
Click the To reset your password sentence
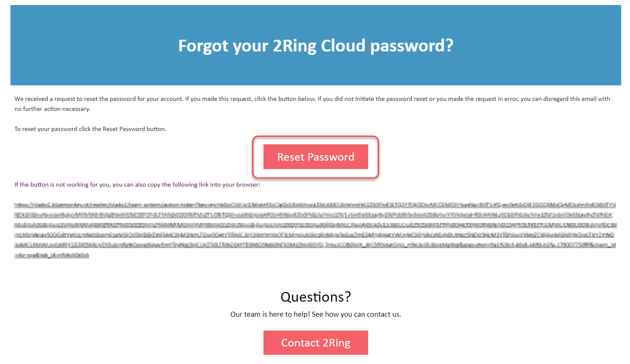(90, 129)
